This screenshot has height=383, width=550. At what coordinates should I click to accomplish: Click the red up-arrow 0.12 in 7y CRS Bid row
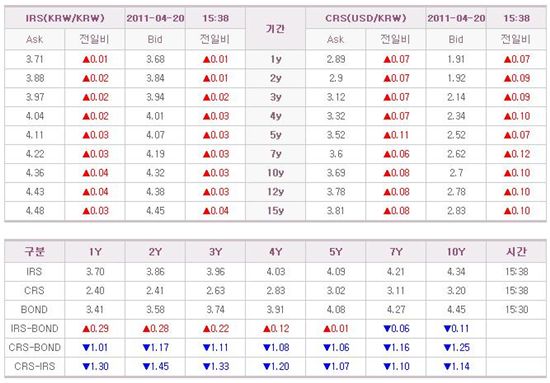[517, 154]
